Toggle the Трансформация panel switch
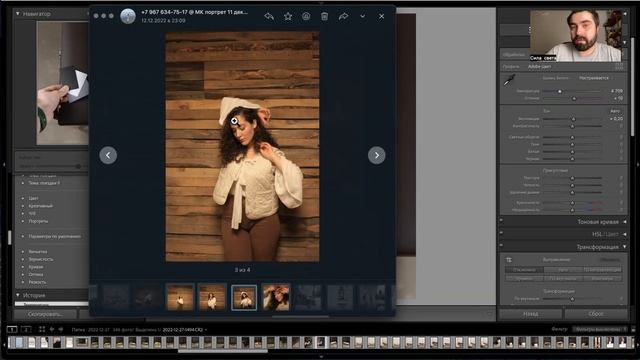This screenshot has height=360, width=640. pyautogui.click(x=502, y=246)
